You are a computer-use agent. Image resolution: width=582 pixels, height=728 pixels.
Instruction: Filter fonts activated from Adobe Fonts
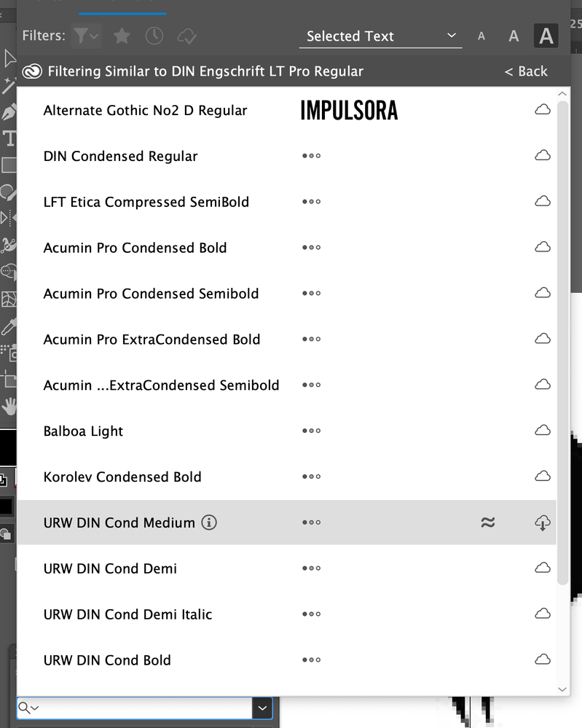187,35
